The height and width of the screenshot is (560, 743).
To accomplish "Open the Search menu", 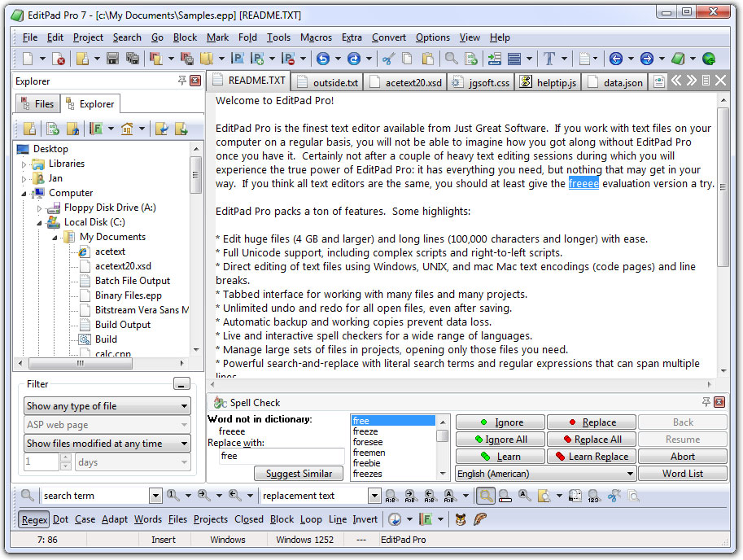I will click(x=127, y=37).
